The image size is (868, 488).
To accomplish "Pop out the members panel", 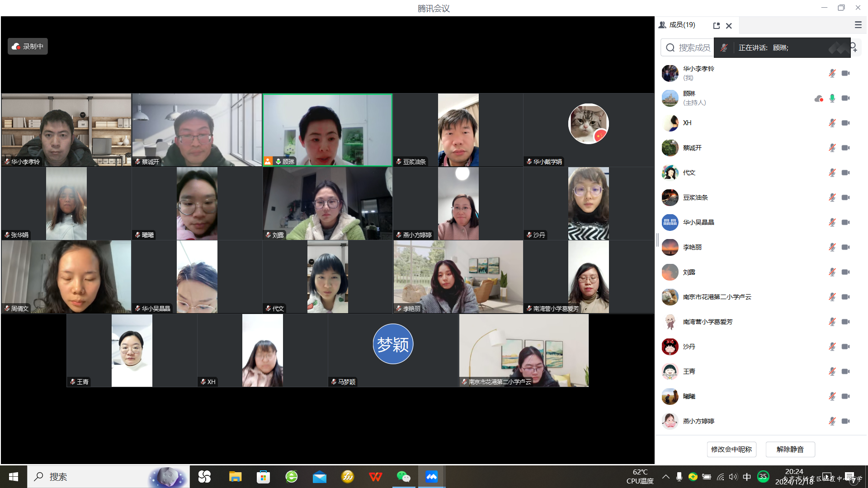I will (x=716, y=26).
